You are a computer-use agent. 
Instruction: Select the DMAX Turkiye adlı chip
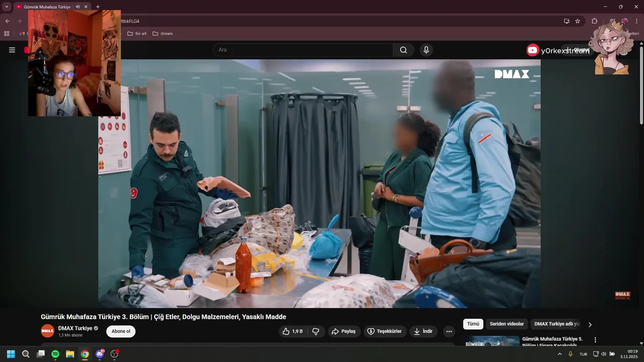pyautogui.click(x=556, y=324)
